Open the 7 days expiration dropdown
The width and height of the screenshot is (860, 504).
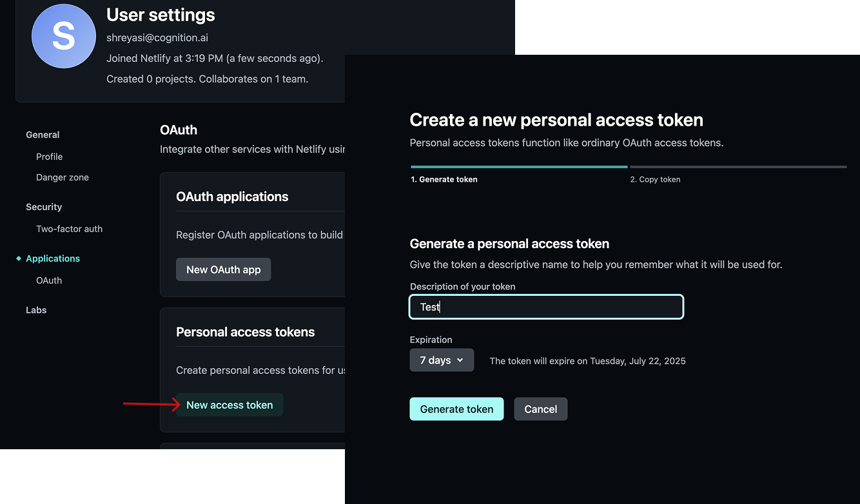(442, 360)
